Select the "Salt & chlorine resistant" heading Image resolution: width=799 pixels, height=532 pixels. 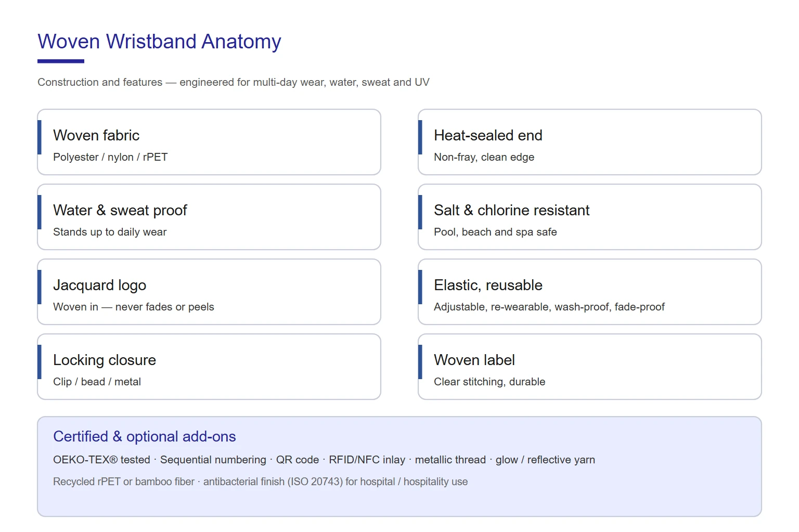tap(511, 210)
